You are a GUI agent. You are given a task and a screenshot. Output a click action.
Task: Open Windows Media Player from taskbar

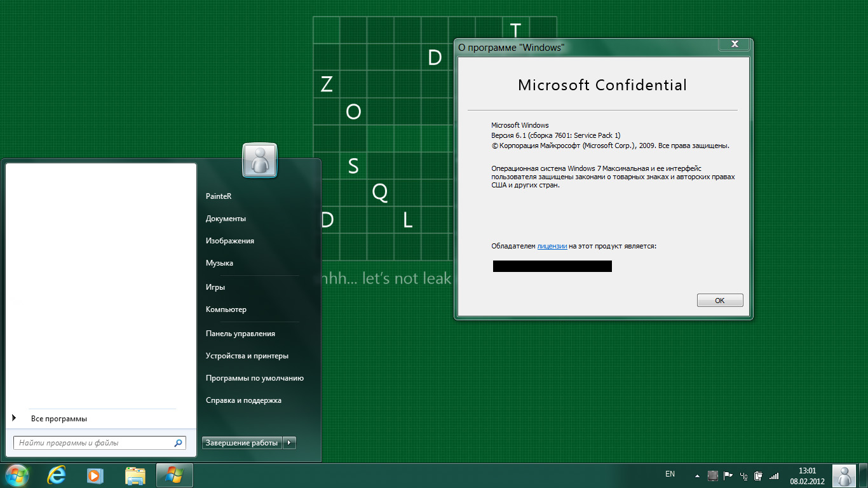pyautogui.click(x=95, y=475)
